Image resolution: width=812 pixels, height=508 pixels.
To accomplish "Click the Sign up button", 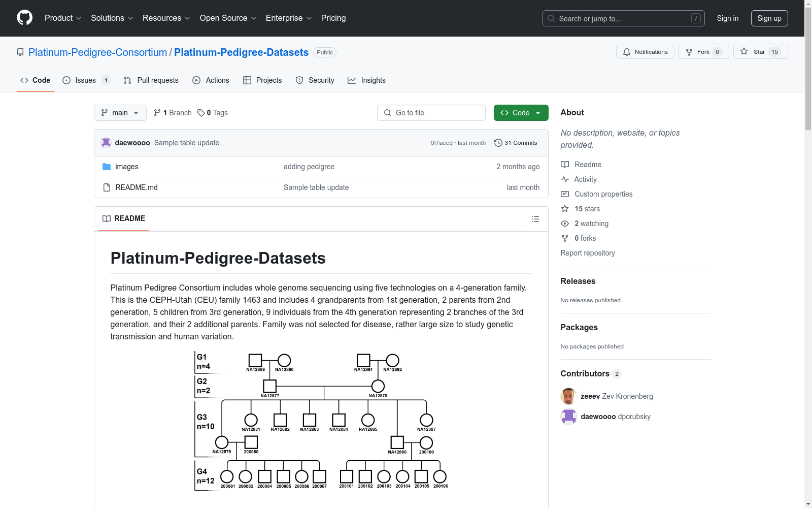I will (769, 18).
